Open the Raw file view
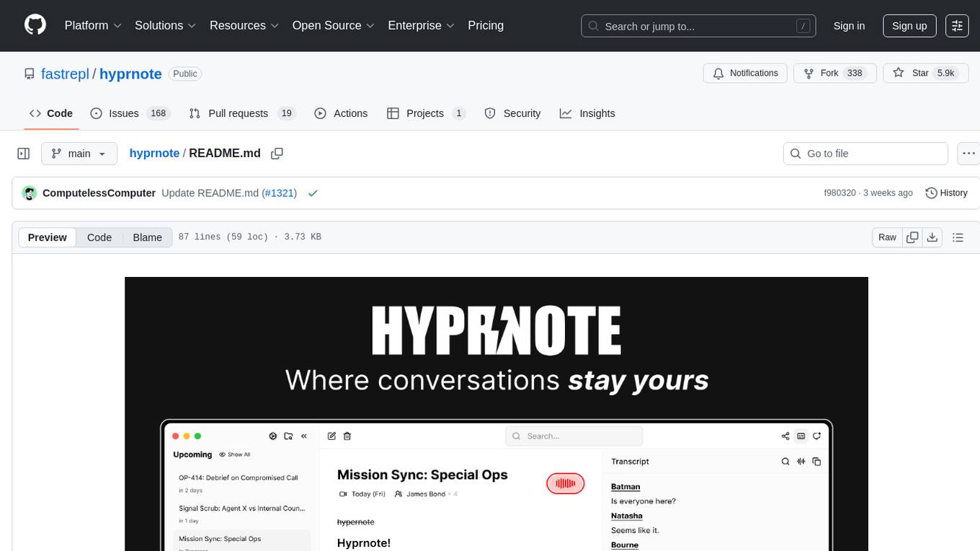 pos(887,237)
